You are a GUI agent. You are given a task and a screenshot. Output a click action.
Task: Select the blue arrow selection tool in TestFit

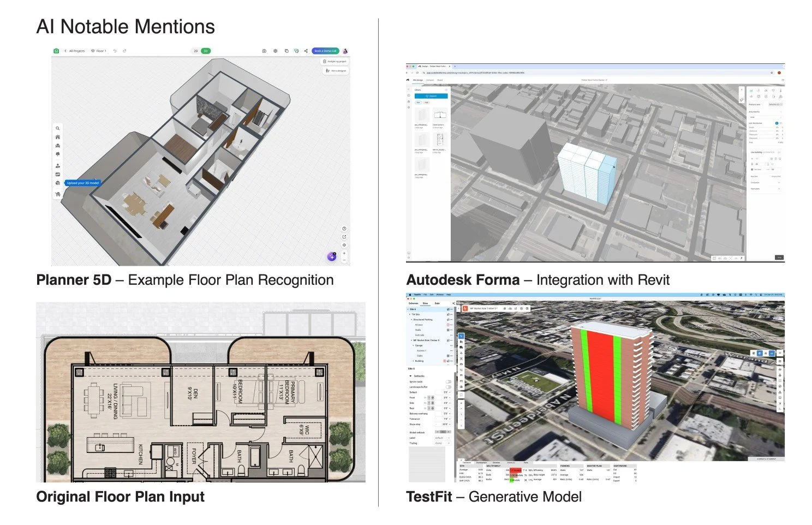pos(461,336)
